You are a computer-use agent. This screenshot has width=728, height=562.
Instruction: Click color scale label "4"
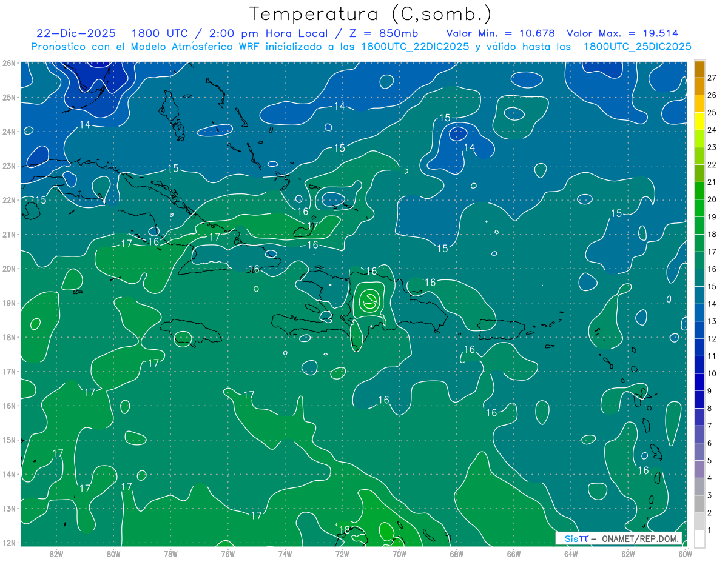tap(710, 478)
